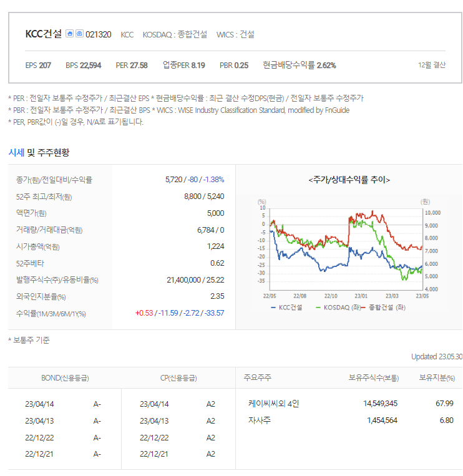463x476 pixels.
Task: Click the 수익률 values +0.53 / -11.59 / -2.72 / -33.57
Action: tap(180, 313)
